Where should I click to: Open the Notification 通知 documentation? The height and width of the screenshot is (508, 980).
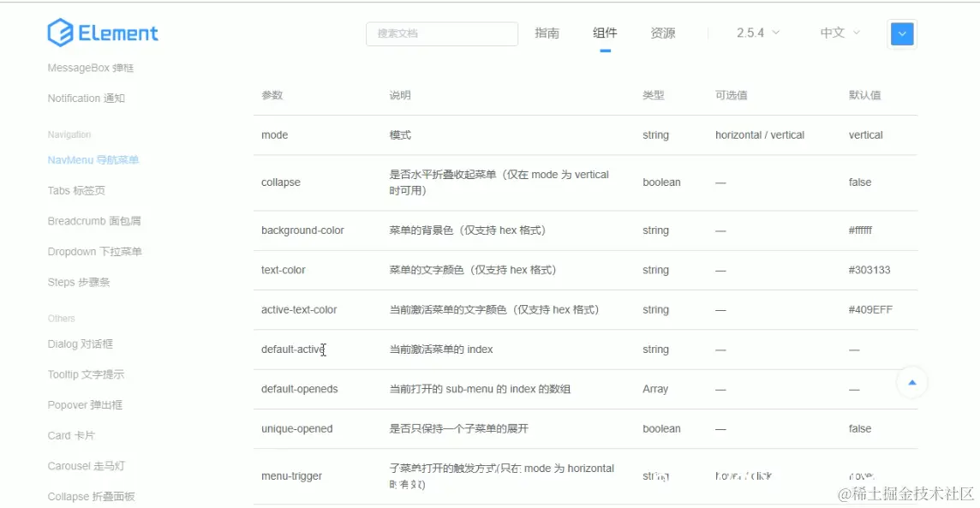pyautogui.click(x=86, y=98)
